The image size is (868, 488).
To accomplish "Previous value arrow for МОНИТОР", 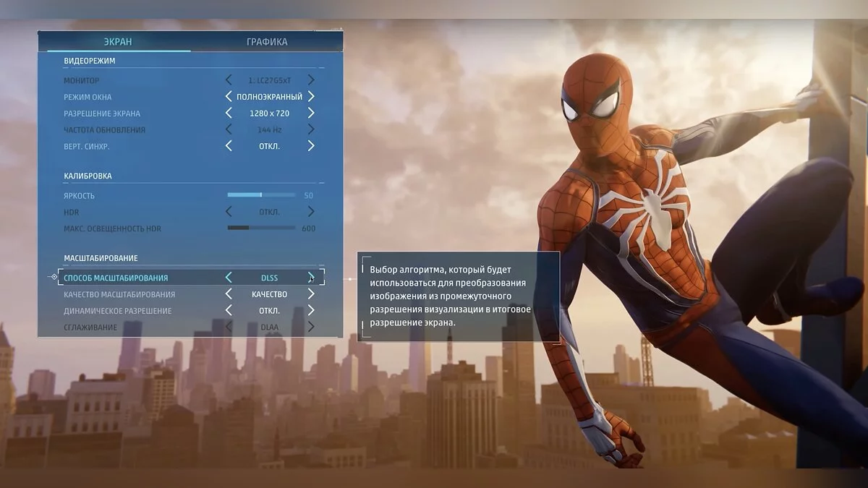I will (x=229, y=80).
